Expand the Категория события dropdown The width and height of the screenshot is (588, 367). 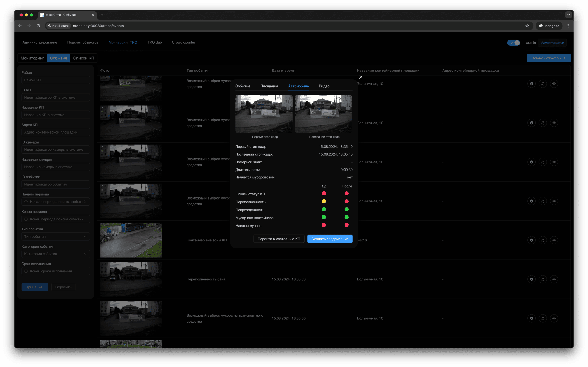tap(55, 254)
